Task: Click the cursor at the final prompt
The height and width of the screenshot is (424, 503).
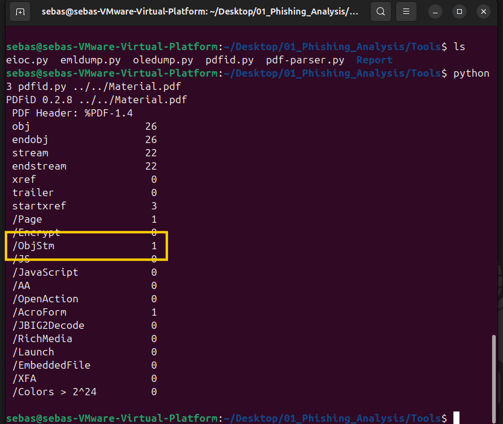Action: point(456,418)
